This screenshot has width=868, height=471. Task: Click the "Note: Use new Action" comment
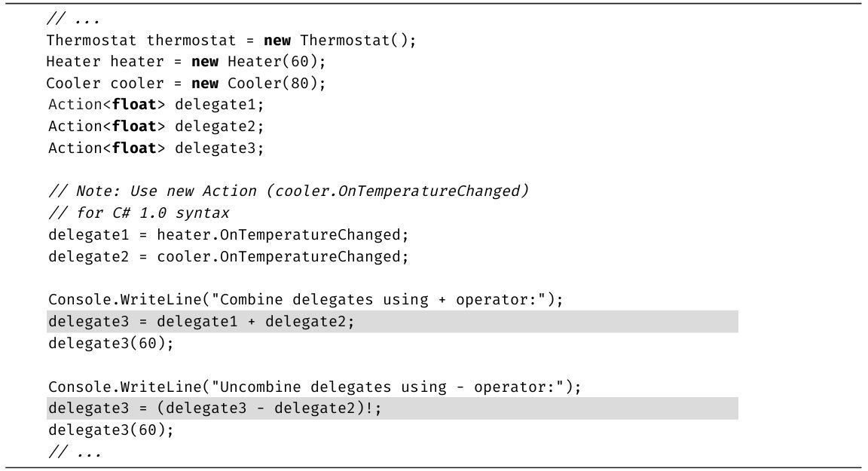click(x=288, y=191)
